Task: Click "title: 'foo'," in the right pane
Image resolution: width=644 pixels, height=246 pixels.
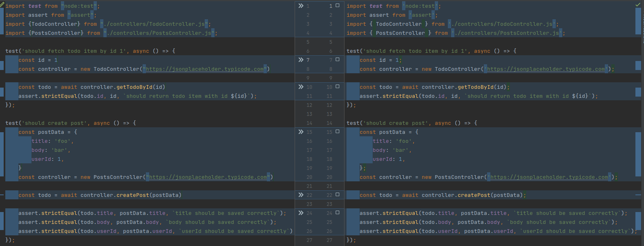Action: 394,141
